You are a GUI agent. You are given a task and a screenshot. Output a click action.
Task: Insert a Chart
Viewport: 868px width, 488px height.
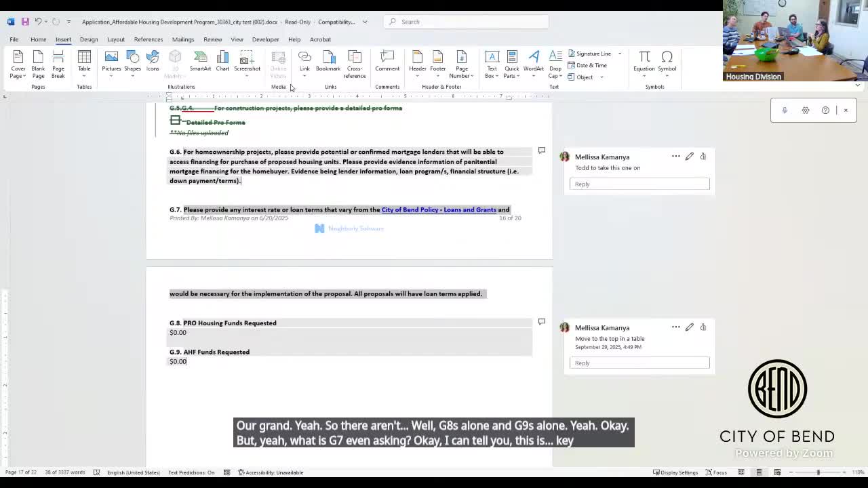pyautogui.click(x=222, y=61)
